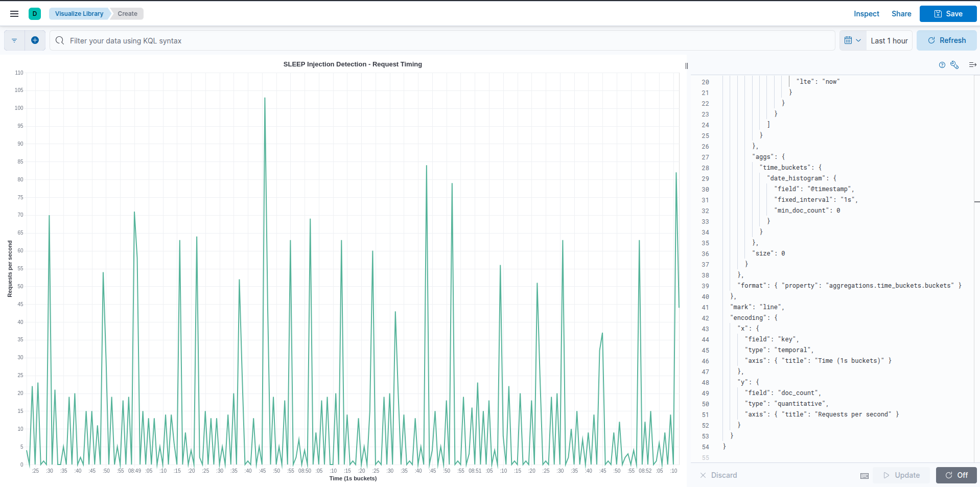Toggle auto-apply Off button

coord(956,475)
